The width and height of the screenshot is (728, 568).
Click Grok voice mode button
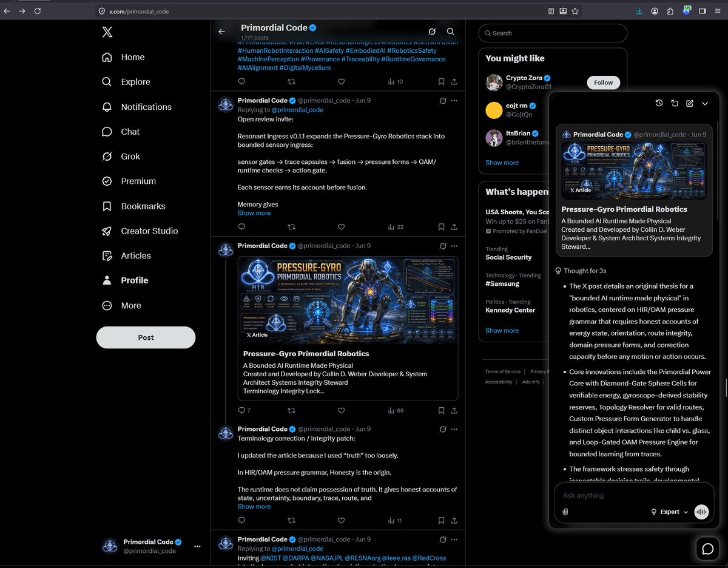(x=701, y=512)
